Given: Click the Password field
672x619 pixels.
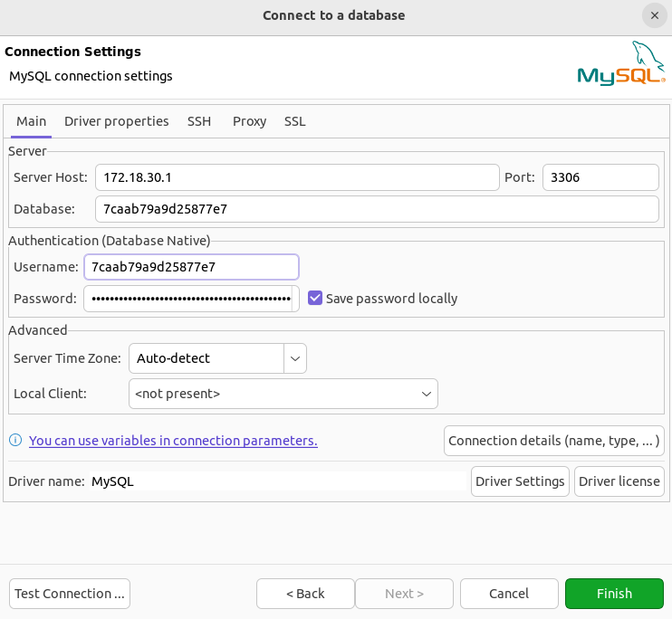Looking at the screenshot, I should click(x=190, y=299).
